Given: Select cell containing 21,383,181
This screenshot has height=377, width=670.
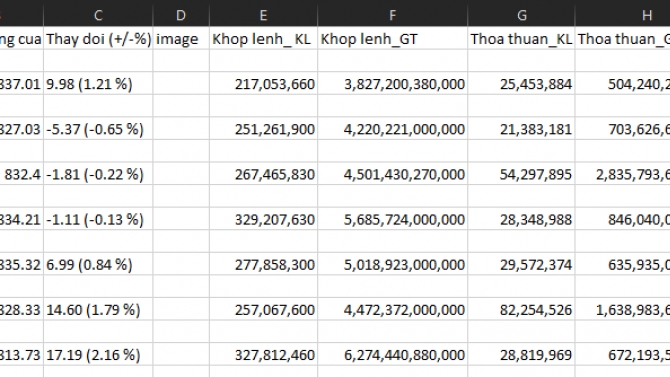Looking at the screenshot, I should [521, 129].
